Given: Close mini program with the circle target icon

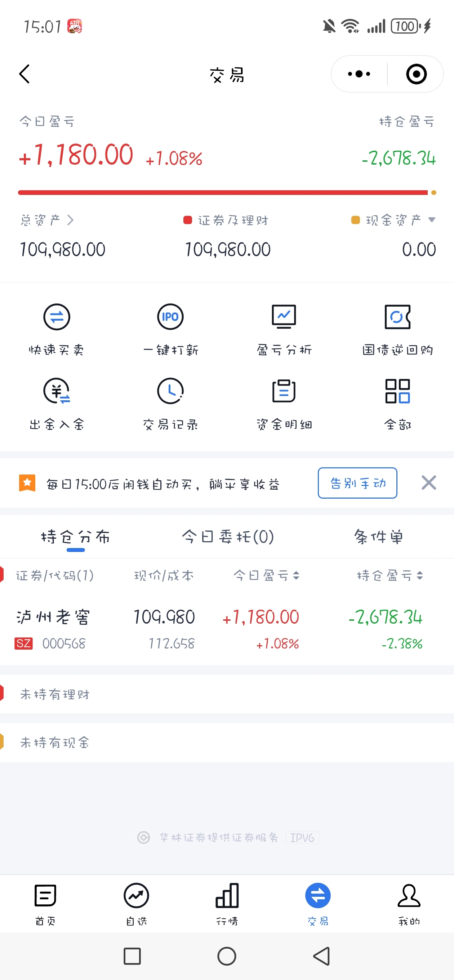Looking at the screenshot, I should (416, 74).
